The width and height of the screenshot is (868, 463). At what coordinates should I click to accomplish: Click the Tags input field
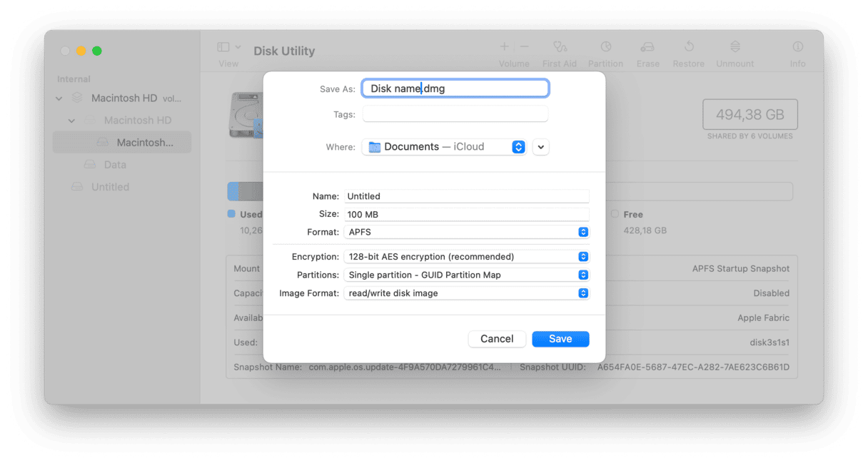[x=455, y=114]
